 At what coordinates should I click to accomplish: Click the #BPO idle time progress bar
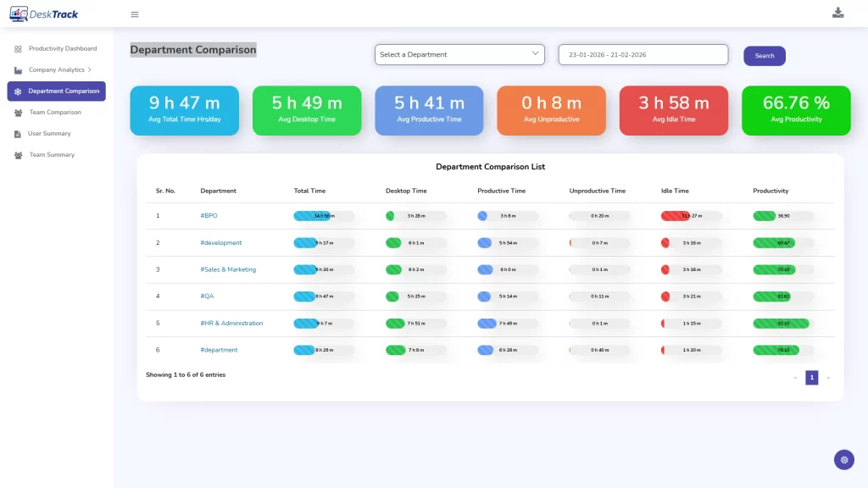(x=691, y=216)
